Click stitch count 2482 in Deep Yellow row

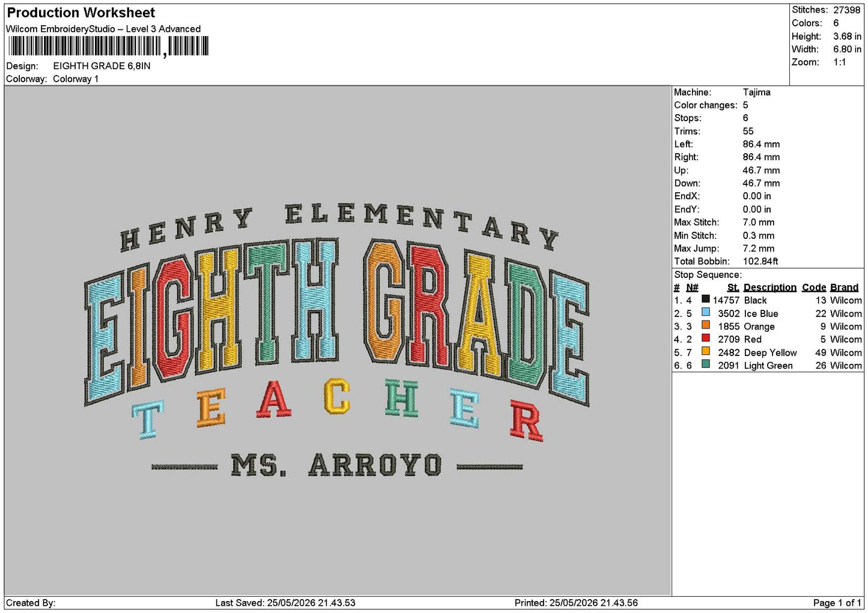729,352
